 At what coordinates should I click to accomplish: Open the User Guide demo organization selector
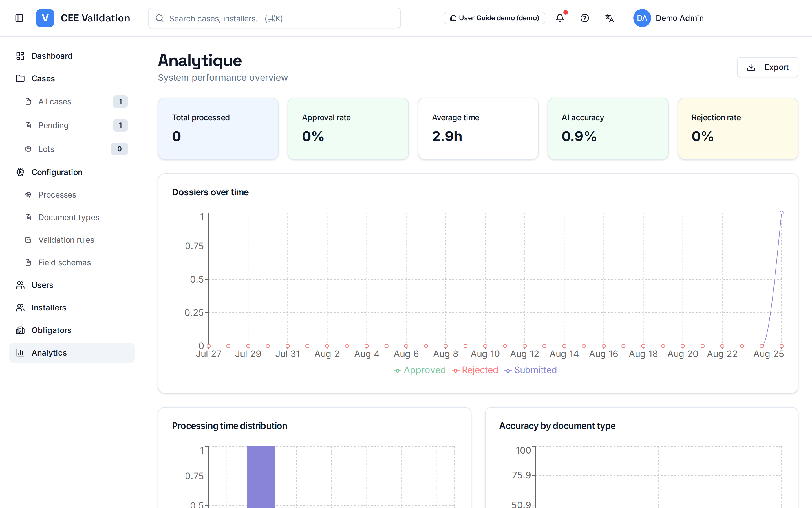pyautogui.click(x=494, y=18)
